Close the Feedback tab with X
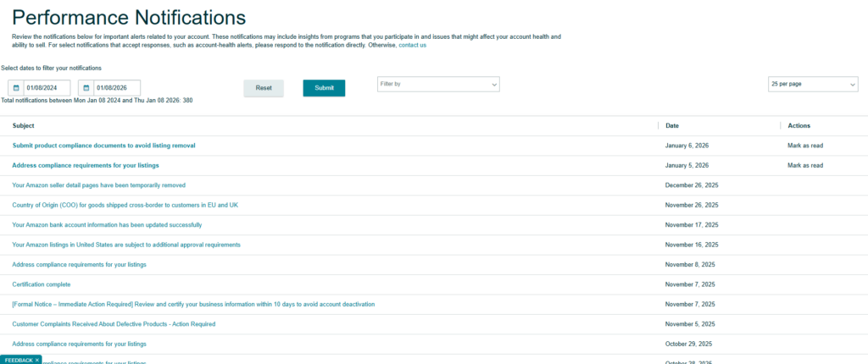Image resolution: width=868 pixels, height=364 pixels. [x=37, y=360]
